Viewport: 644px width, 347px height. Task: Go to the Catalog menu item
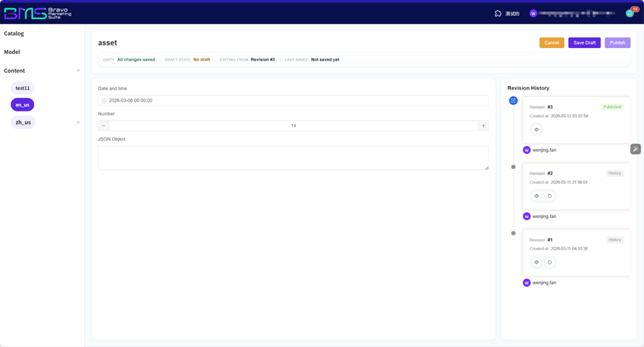point(14,33)
